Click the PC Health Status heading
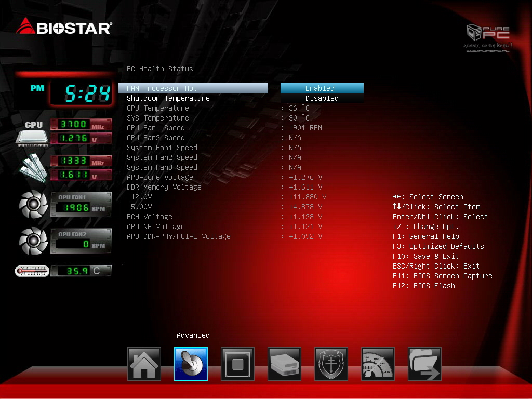Image resolution: width=532 pixels, height=399 pixels. point(160,69)
